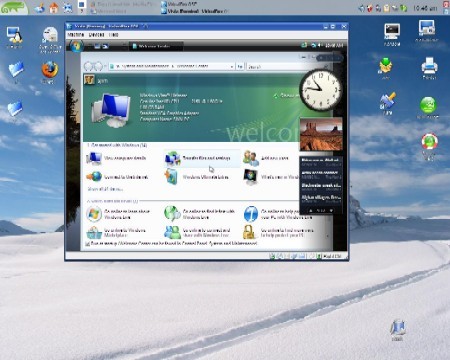This screenshot has height=360, width=450.
Task: Click the panel clock showing 10:46 am
Action: pyautogui.click(x=425, y=8)
